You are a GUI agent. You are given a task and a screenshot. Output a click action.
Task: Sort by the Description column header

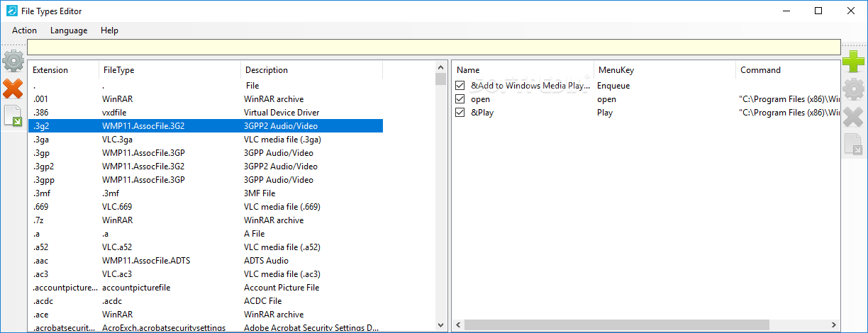(312, 70)
